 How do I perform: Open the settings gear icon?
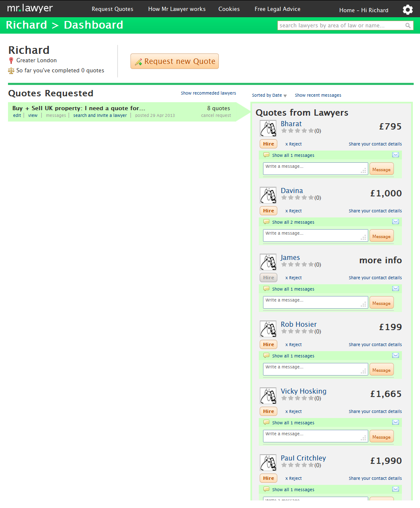[407, 10]
